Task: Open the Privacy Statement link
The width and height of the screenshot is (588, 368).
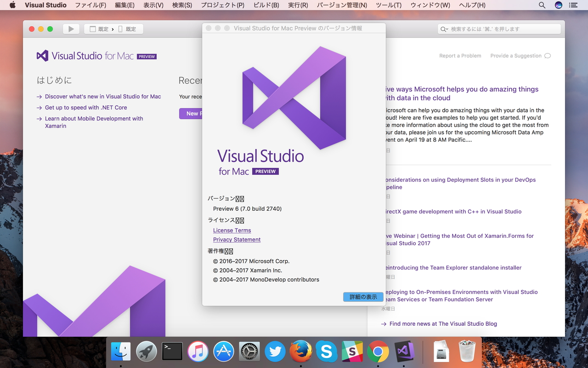Action: (237, 239)
